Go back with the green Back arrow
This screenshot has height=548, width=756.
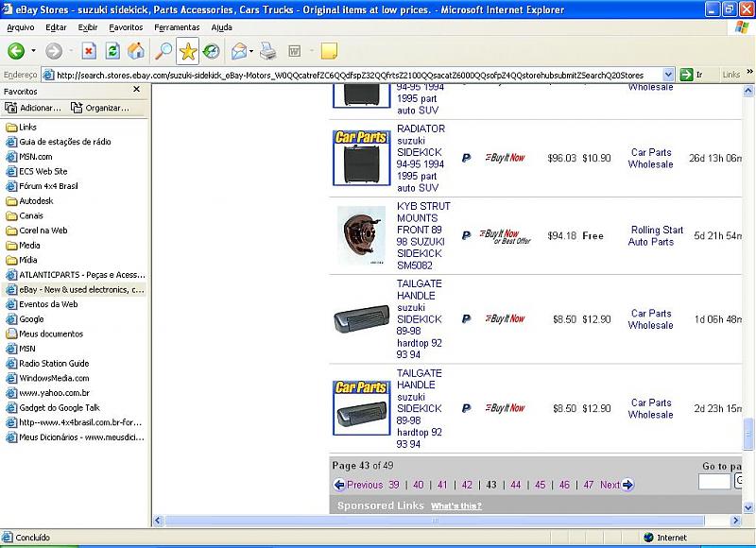(x=16, y=51)
